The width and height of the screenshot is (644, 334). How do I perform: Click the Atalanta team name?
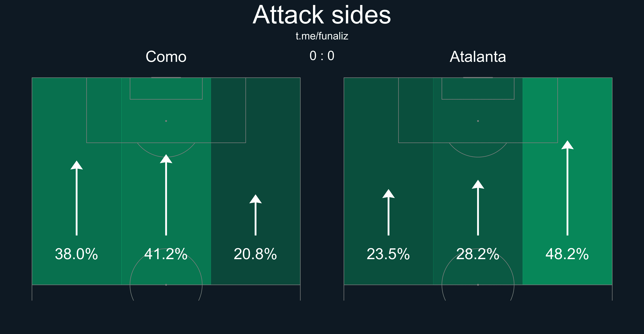pos(478,57)
